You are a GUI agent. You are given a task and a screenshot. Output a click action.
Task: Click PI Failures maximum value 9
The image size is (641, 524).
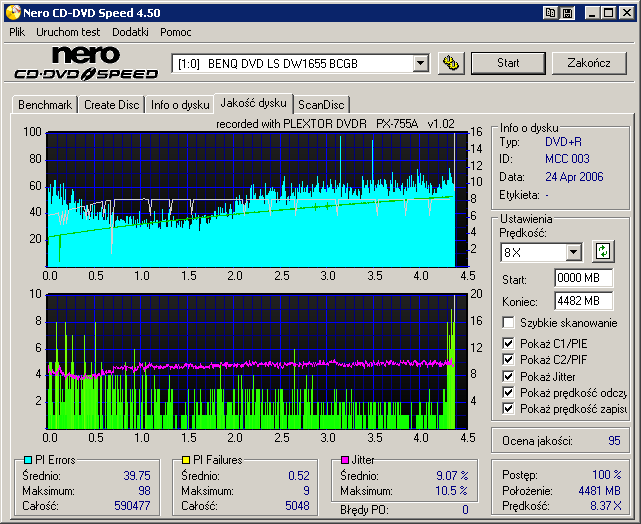coord(307,490)
